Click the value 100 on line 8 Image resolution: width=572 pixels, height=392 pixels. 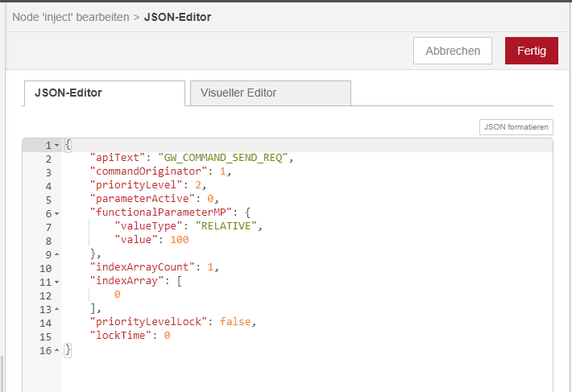coord(180,240)
